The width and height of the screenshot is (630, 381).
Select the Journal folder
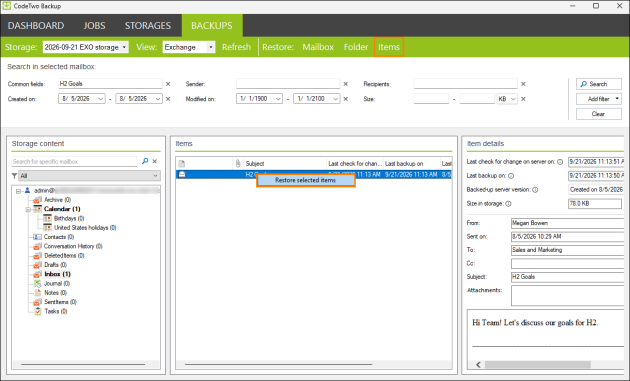click(57, 283)
